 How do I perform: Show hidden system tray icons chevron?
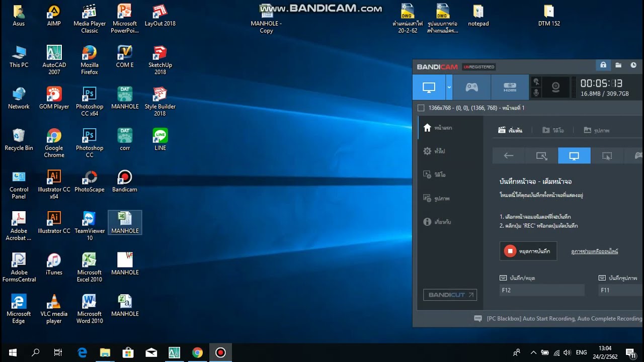pos(533,352)
